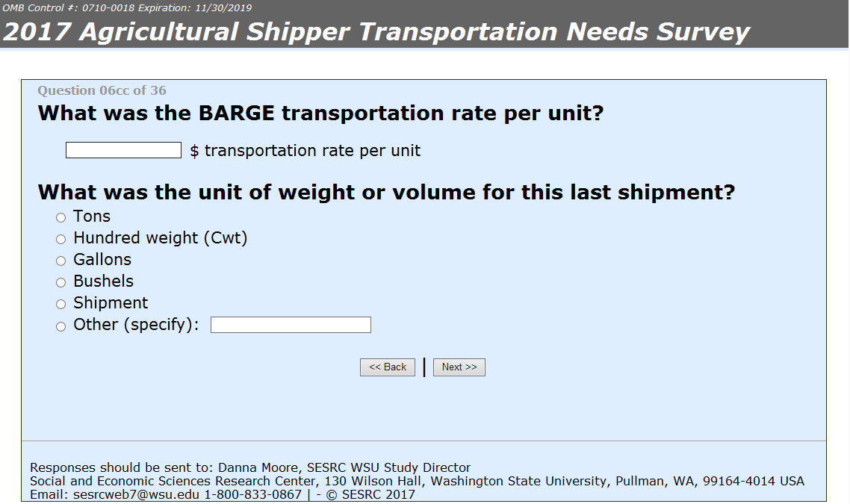Advance with the Next >> button

[459, 367]
